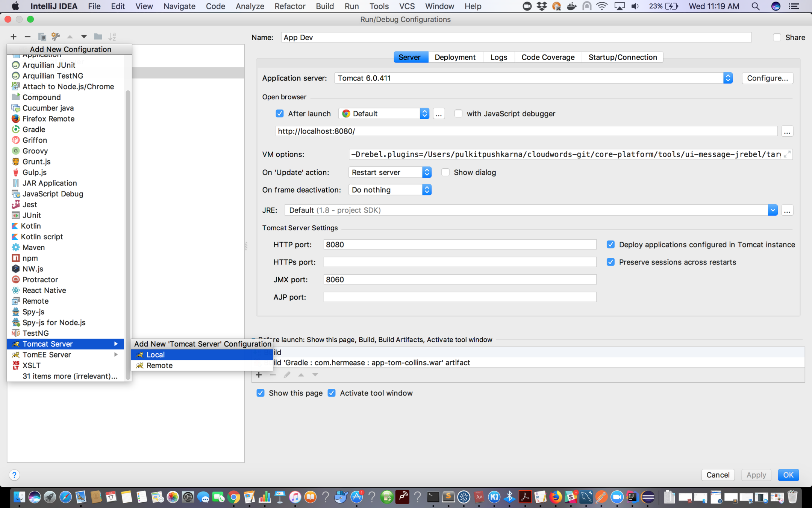Click the Create New Folder icon
The image size is (812, 508).
click(98, 37)
